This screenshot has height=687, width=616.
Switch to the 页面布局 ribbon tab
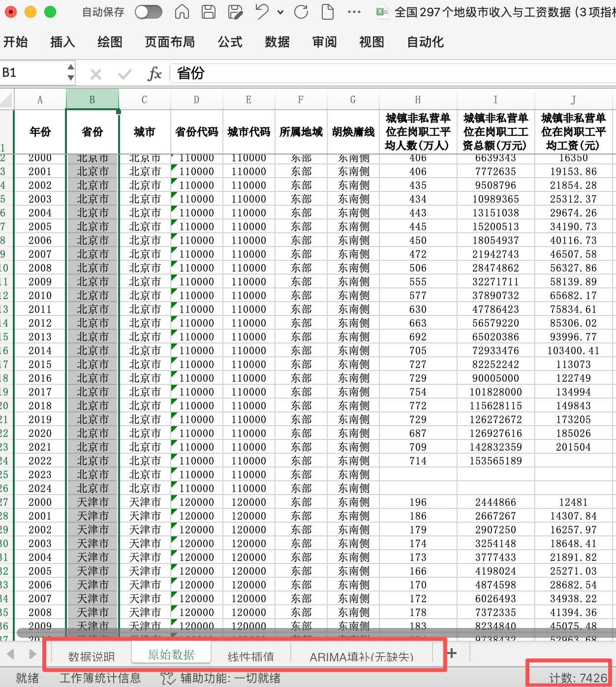(170, 42)
